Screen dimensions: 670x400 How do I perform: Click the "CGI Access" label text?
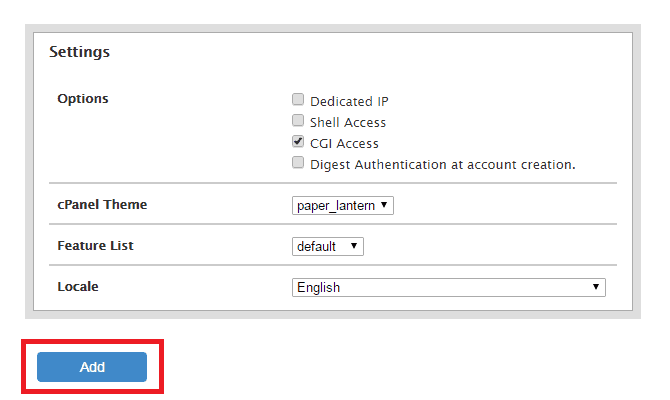pos(344,143)
